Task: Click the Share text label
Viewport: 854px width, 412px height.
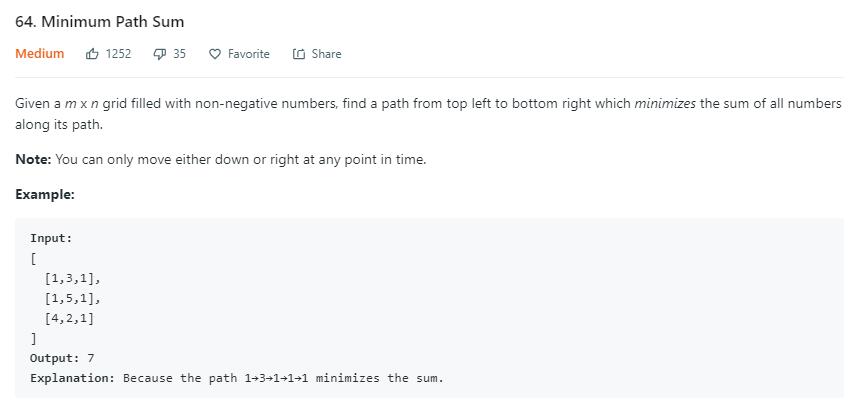Action: pos(326,54)
